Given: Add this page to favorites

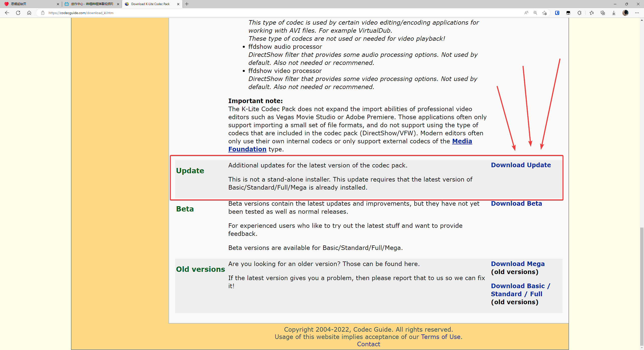Looking at the screenshot, I should (544, 13).
